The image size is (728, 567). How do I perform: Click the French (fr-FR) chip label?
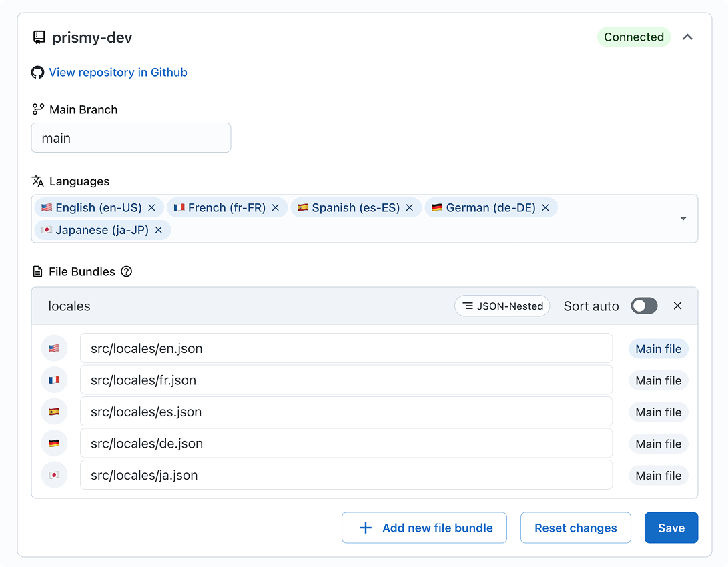227,208
